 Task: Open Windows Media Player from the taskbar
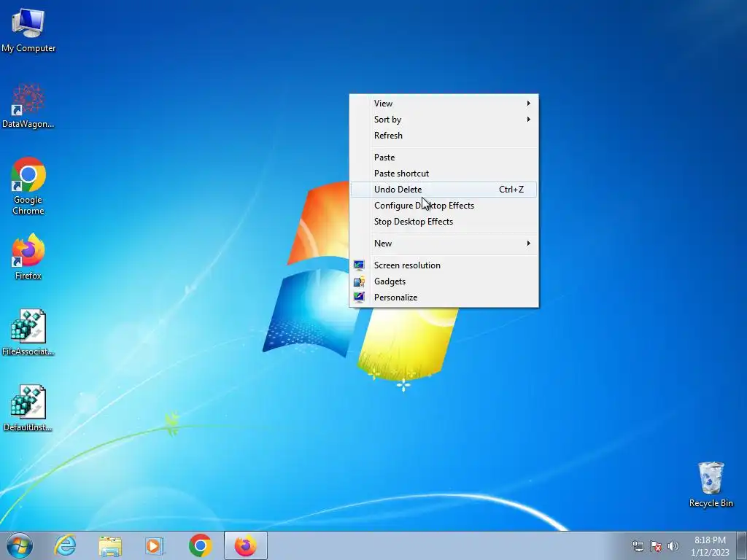click(x=155, y=545)
